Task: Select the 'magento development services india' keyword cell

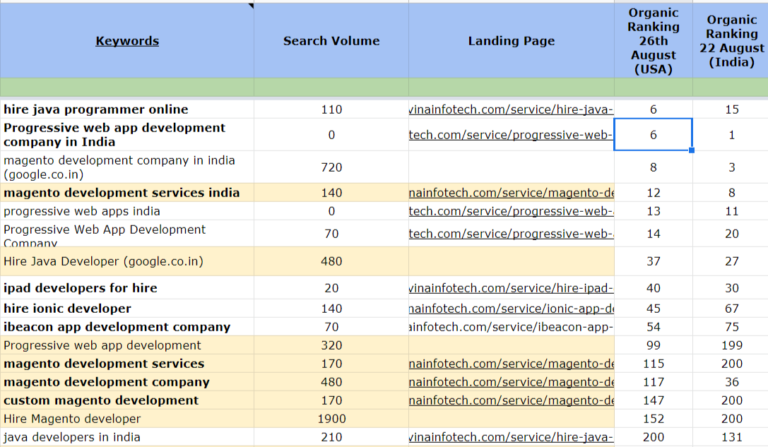Action: coord(127,192)
